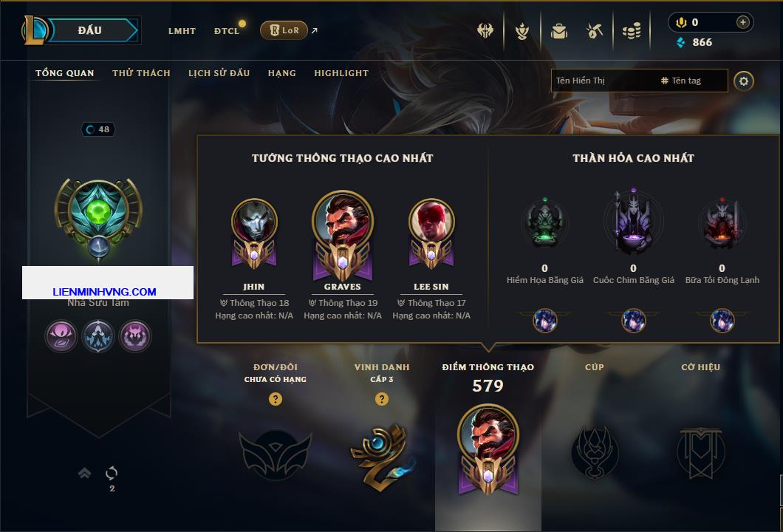Open the Loot backpack icon
This screenshot has width=783, height=532.
tap(558, 32)
